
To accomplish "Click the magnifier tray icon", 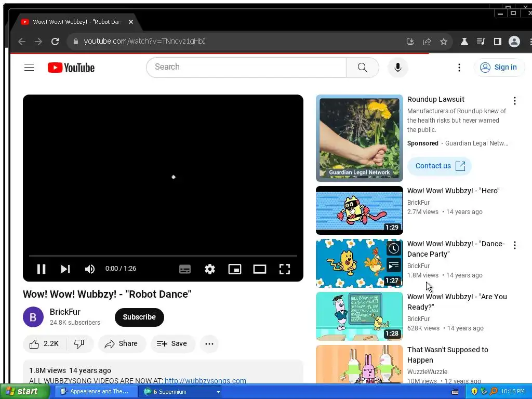I will click(x=494, y=392).
